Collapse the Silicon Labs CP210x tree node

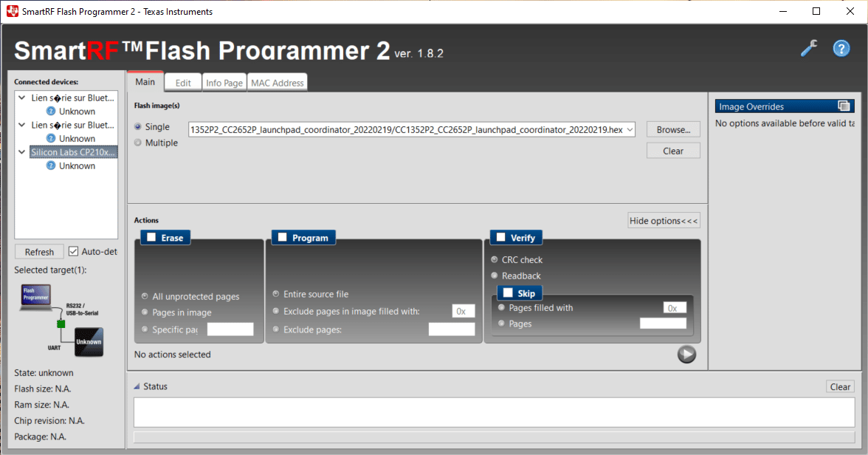click(x=21, y=152)
